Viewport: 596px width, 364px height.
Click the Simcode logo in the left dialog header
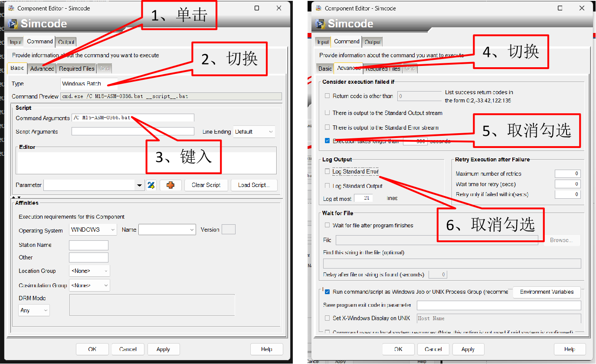13,23
